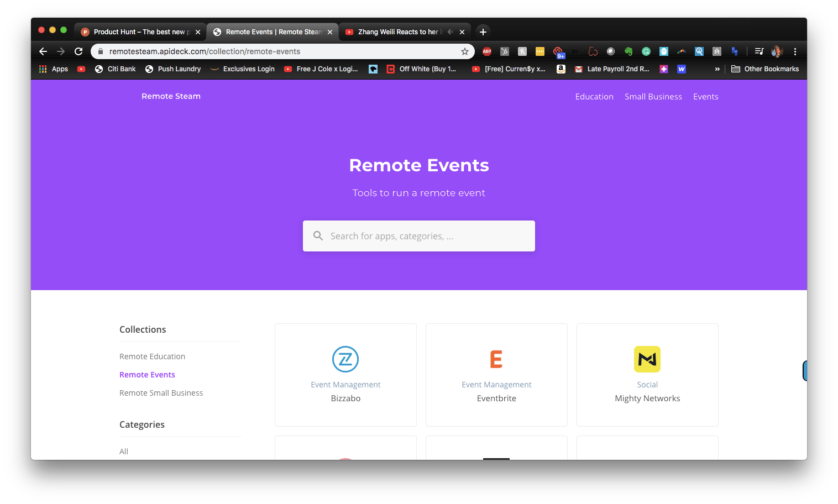Open the Events nav link
Viewport: 838px width, 504px height.
(x=706, y=97)
